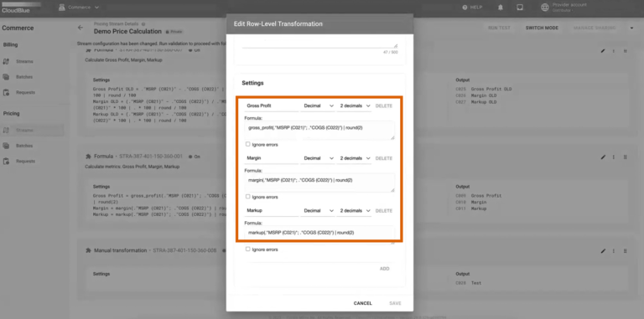Click the Demo Price Calculation title
The width and height of the screenshot is (644, 319).
(127, 31)
